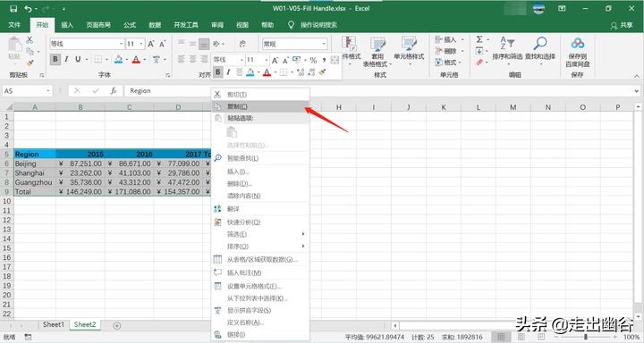Click decrease decimal in mini toolbar
Viewport: 644px width, 343px height.
pos(311,72)
